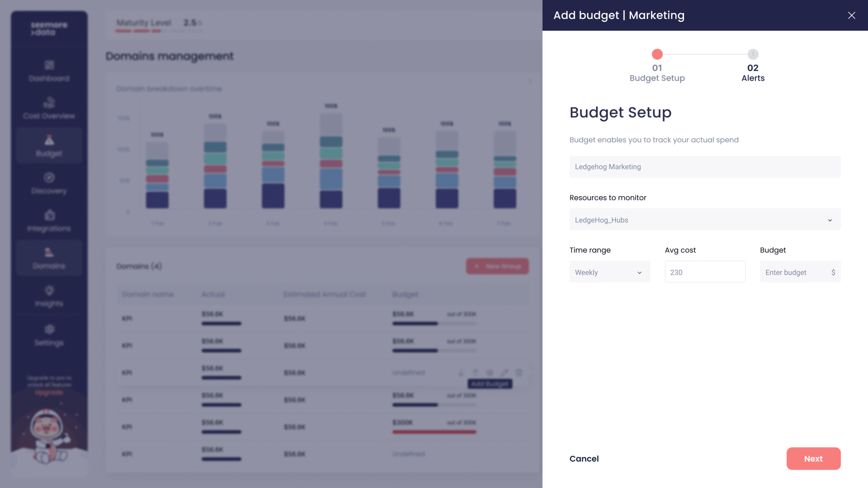Click the LedgeHog_Hubs dropdown chevron

coord(830,220)
